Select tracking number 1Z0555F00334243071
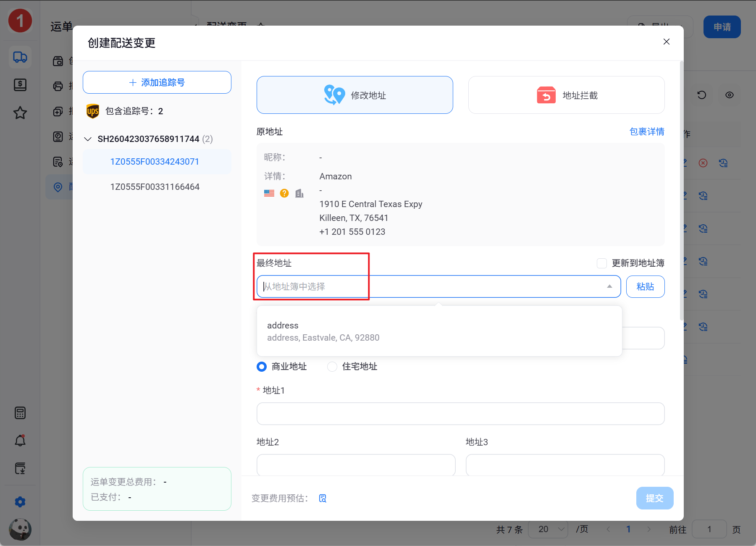This screenshot has width=756, height=546. tap(157, 162)
